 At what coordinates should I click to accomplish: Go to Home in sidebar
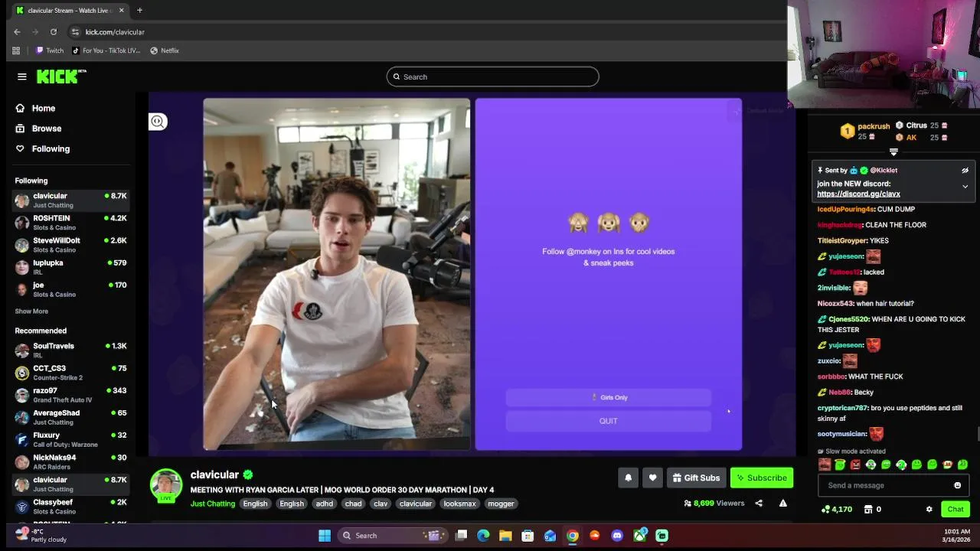click(35, 109)
